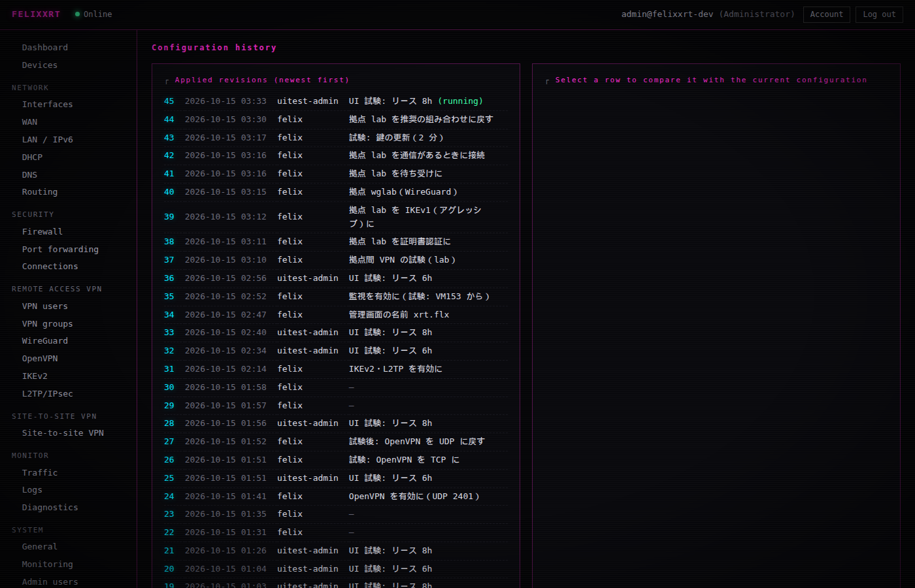Select revision 30 row
Viewport: 915px width, 588px height.
pyautogui.click(x=335, y=387)
